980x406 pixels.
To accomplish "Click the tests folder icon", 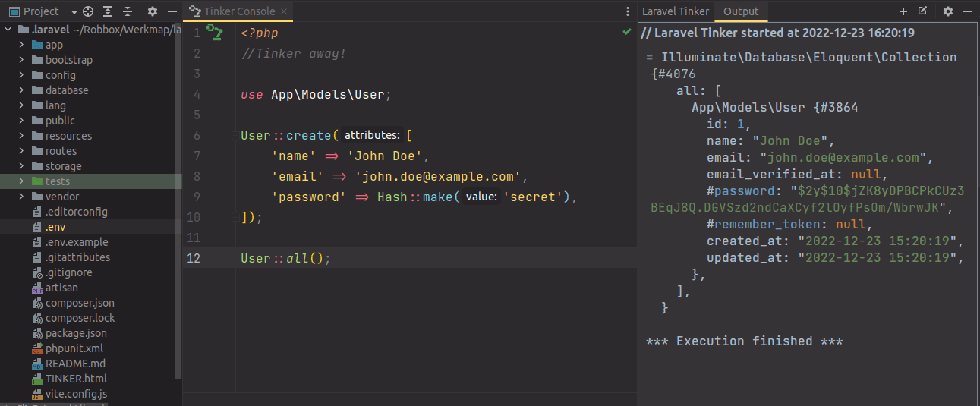I will click(37, 181).
